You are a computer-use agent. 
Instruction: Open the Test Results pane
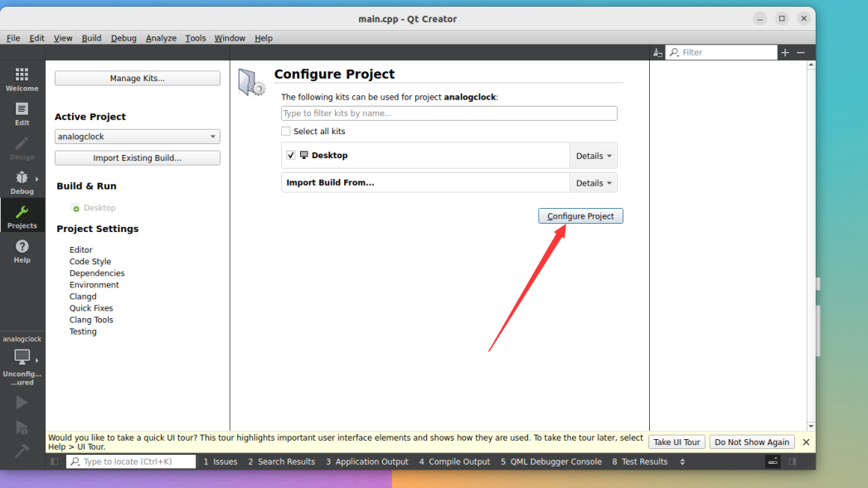point(640,461)
